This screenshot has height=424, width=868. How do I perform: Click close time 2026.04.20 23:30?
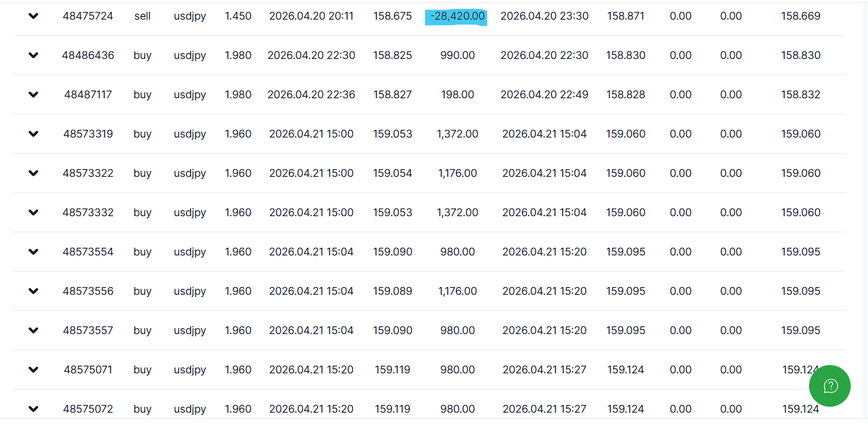[x=544, y=16]
